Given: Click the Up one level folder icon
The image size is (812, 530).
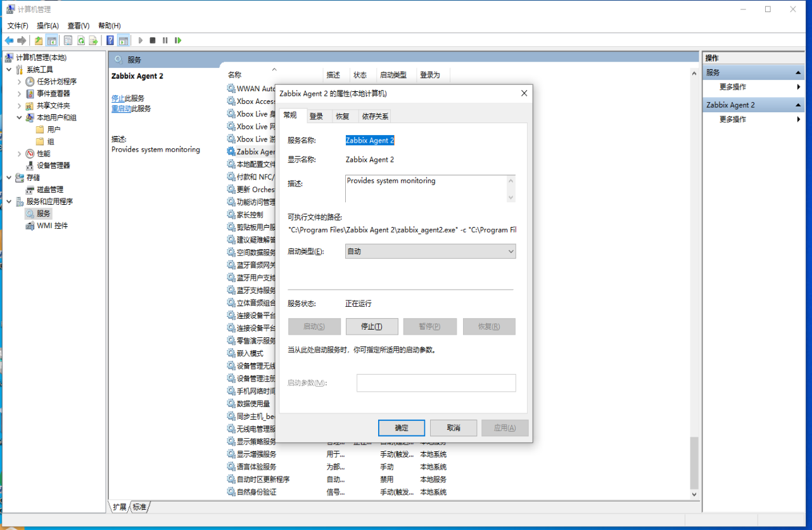Looking at the screenshot, I should pos(39,41).
